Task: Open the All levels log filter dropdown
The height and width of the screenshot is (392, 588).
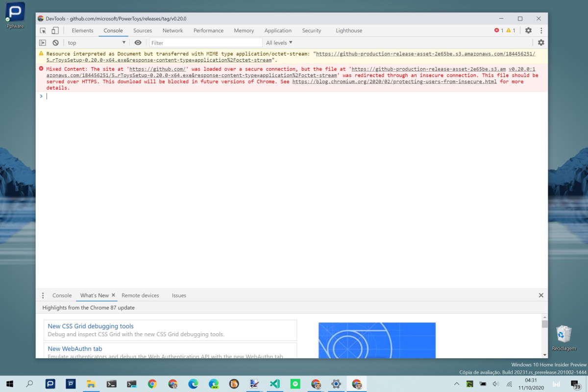Action: (x=279, y=43)
